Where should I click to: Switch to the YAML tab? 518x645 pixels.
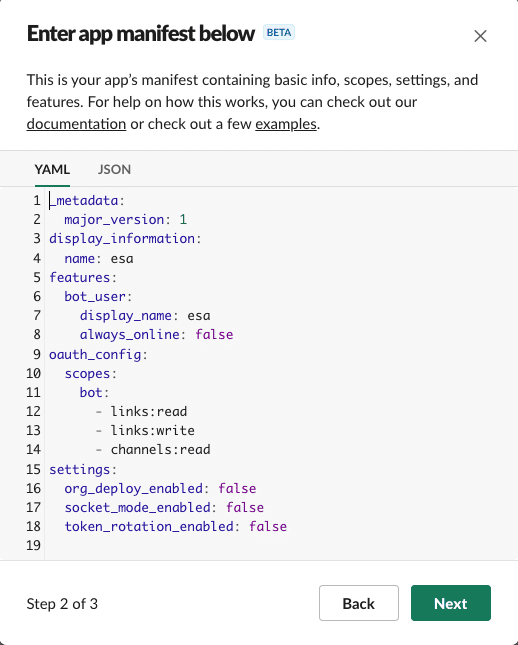point(52,169)
